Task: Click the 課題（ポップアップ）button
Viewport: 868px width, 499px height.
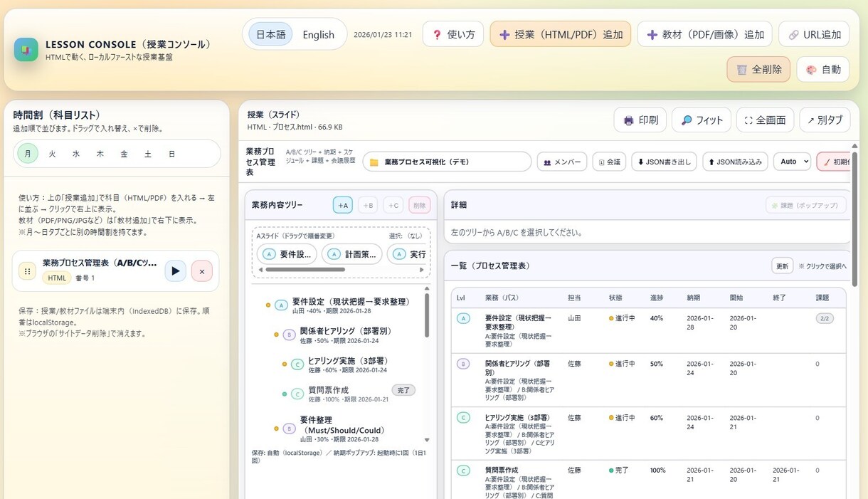Action: point(806,205)
